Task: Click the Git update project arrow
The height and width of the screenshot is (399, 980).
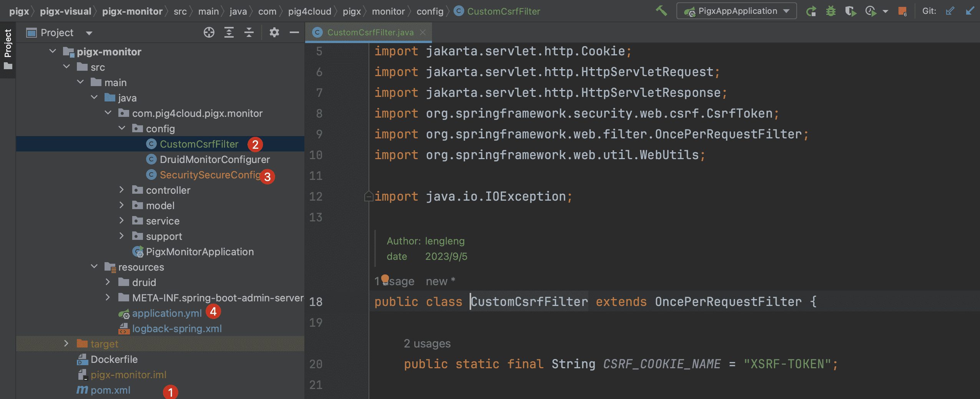Action: pos(970,11)
